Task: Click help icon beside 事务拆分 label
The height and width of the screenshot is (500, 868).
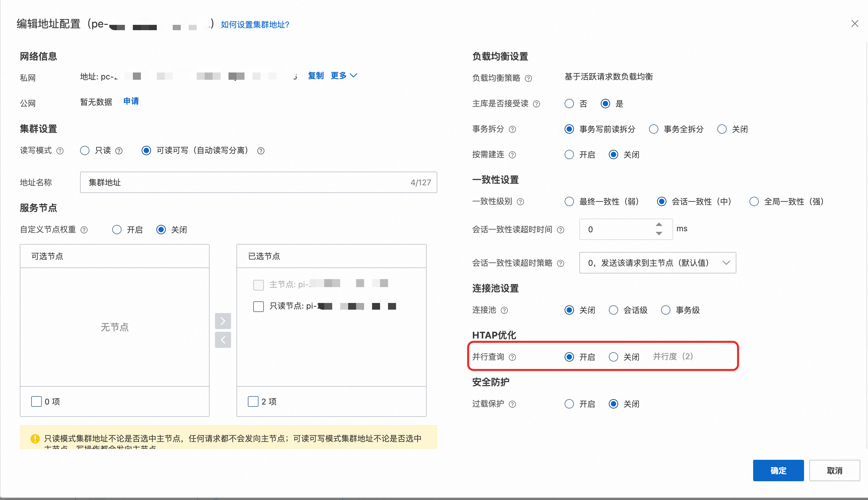Action: (512, 129)
